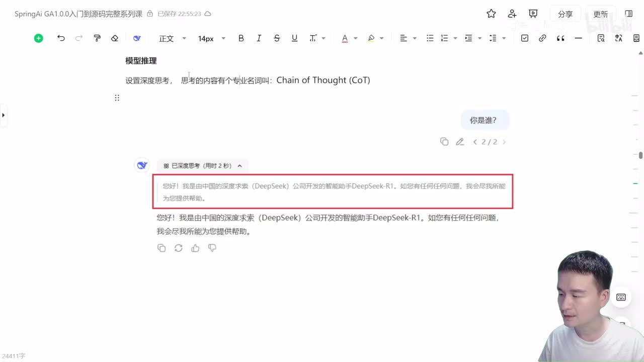The width and height of the screenshot is (644, 362).
Task: Click the document lock permission icon
Action: point(150,14)
